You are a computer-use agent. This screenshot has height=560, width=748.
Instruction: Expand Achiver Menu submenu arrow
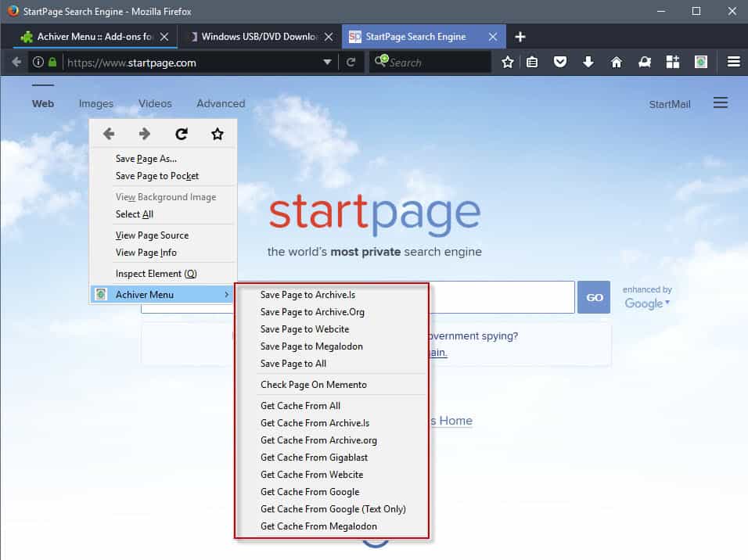tap(227, 295)
